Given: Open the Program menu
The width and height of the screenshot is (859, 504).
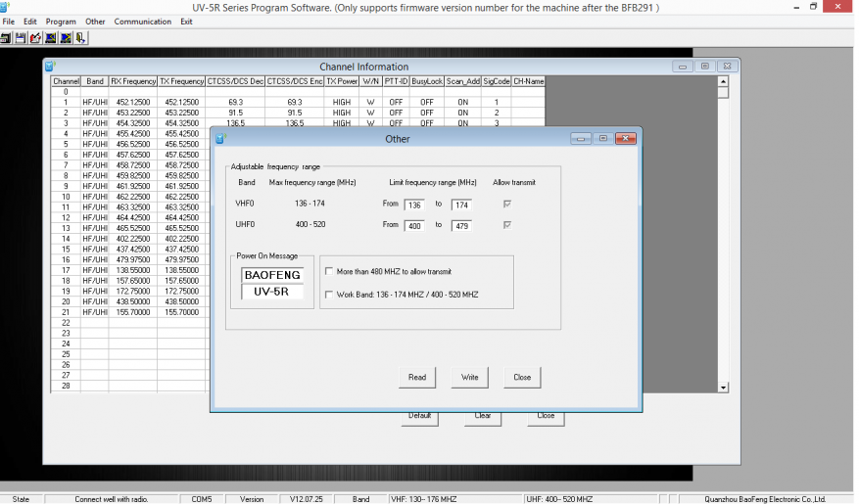Looking at the screenshot, I should pyautogui.click(x=61, y=22).
